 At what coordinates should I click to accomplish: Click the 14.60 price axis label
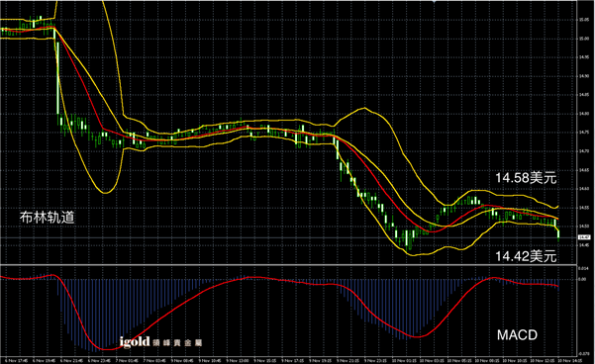[583, 189]
